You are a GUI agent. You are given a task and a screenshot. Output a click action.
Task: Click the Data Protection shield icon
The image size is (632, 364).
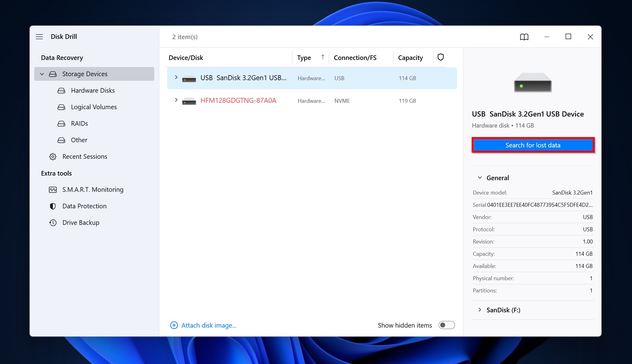(53, 206)
